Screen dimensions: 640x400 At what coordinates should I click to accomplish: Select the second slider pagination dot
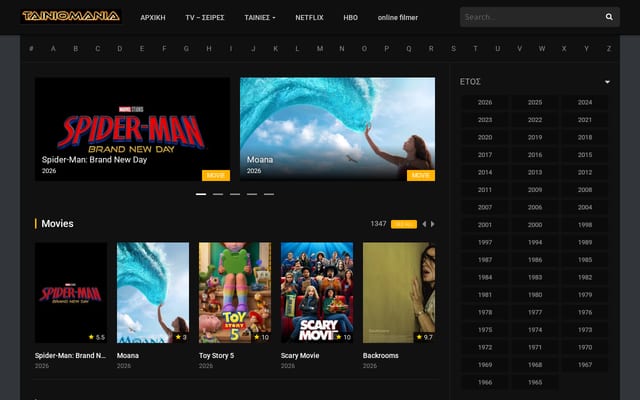218,194
